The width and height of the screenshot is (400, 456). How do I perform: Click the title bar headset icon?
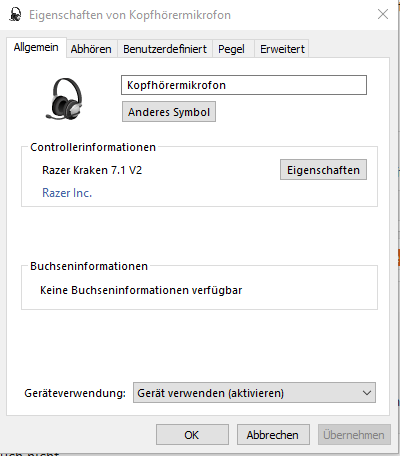coord(15,14)
